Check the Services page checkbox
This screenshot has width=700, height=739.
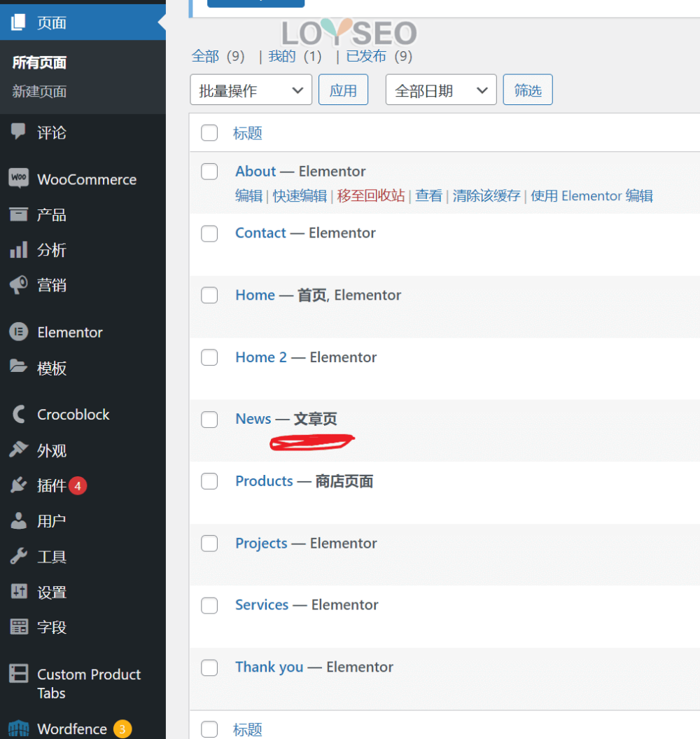(x=209, y=605)
